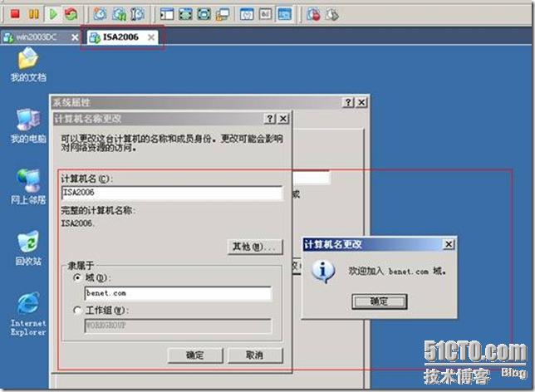Click the Revert to Snapshot icon
Image resolution: width=535 pixels, height=392 pixels.
point(119,14)
